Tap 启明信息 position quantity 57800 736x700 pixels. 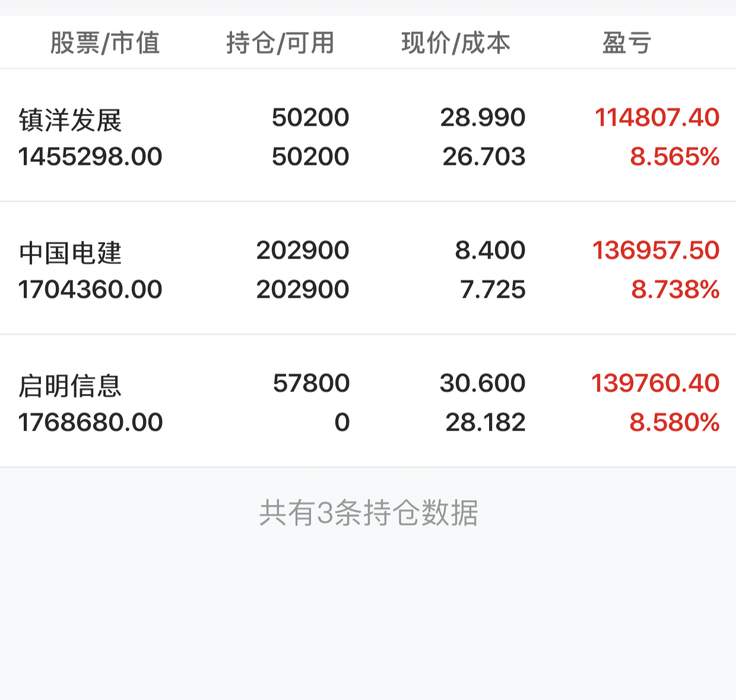tap(311, 383)
